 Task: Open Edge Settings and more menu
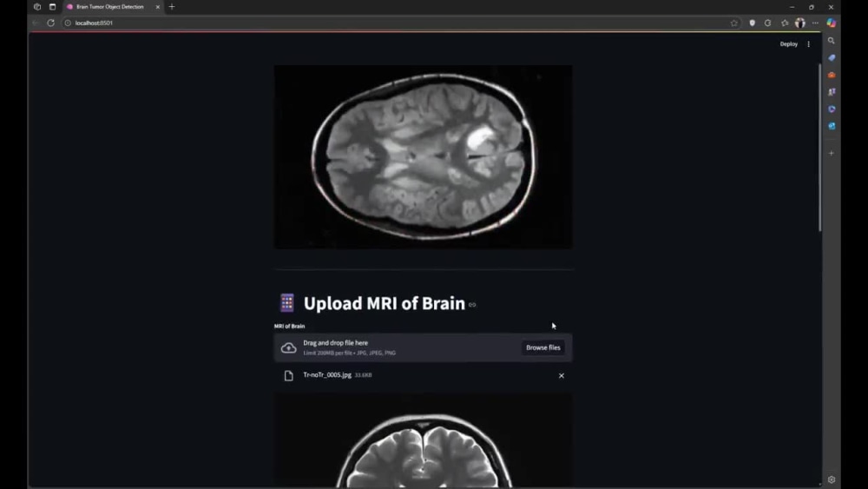pyautogui.click(x=815, y=23)
